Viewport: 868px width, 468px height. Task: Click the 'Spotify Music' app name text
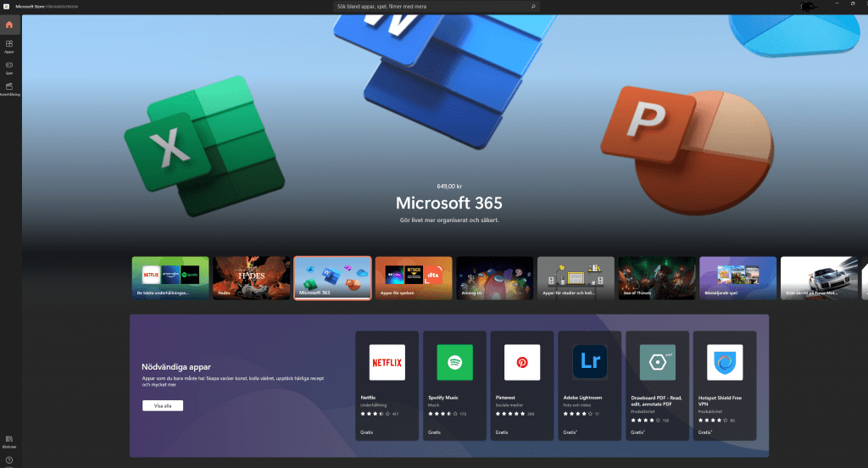pos(443,398)
